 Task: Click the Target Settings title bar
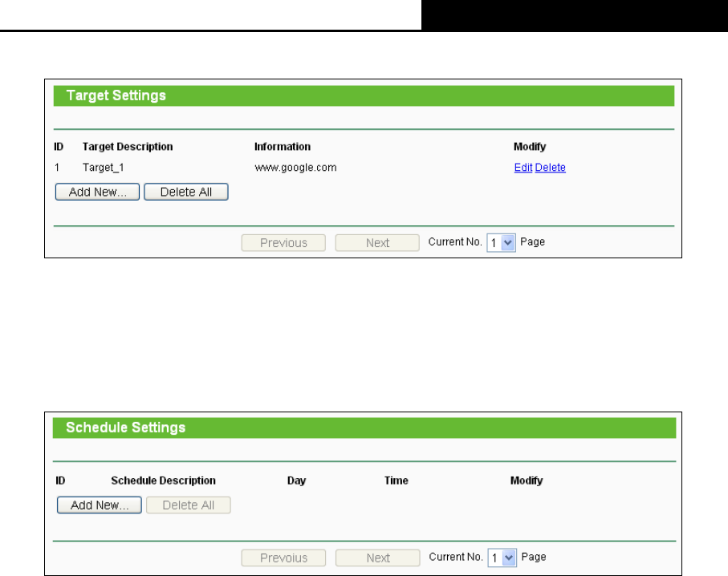(x=364, y=95)
